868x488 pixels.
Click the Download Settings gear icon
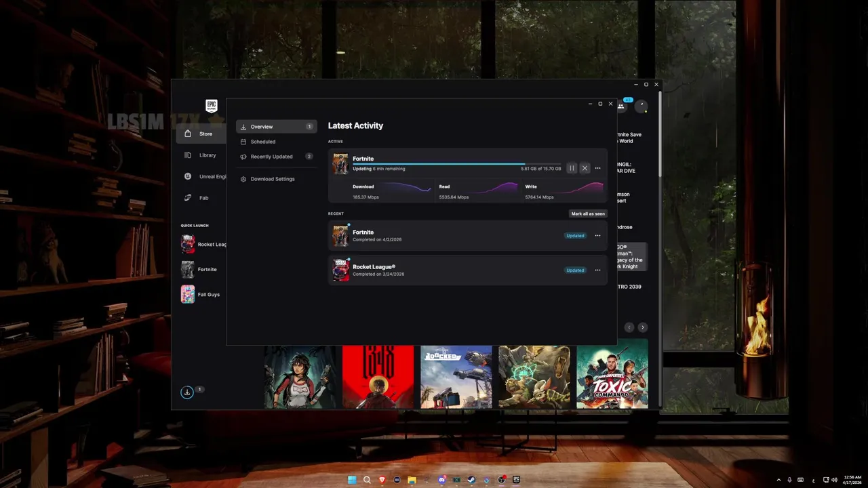243,179
